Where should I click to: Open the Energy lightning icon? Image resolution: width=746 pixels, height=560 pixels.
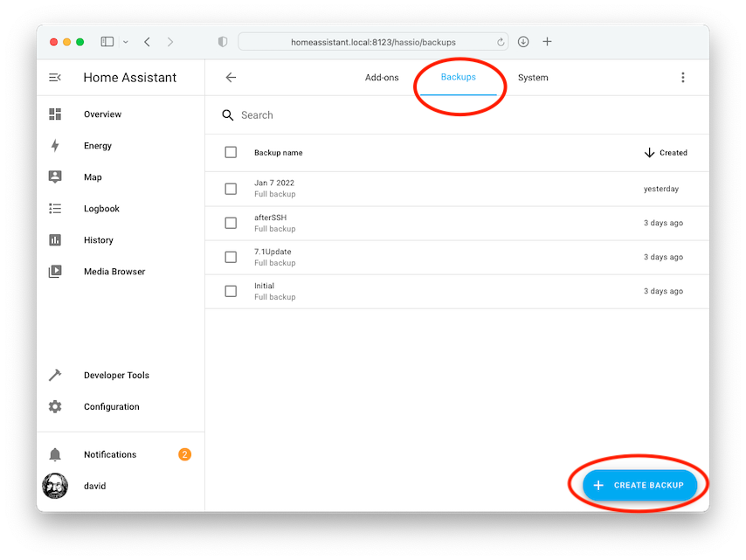(x=55, y=146)
